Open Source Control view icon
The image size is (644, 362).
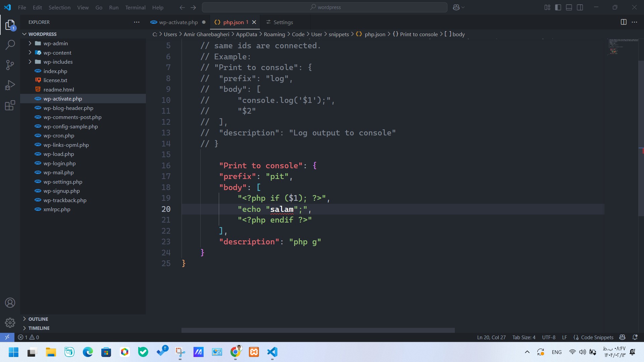point(10,65)
